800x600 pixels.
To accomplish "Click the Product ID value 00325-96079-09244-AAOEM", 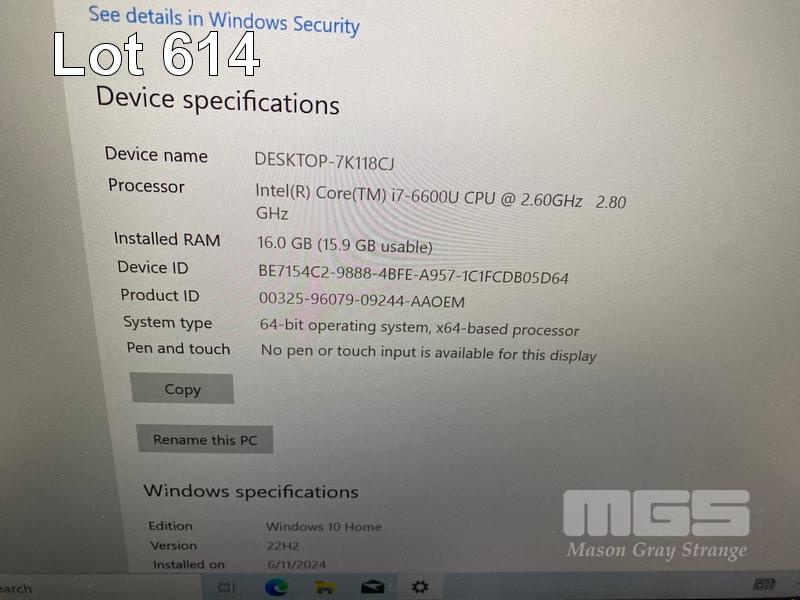I will (362, 300).
